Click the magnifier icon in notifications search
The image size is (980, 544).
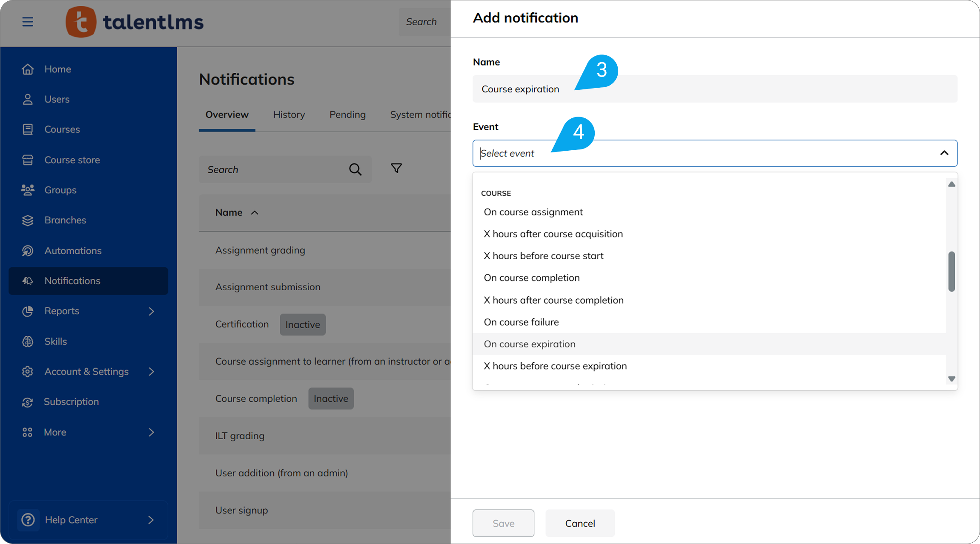355,169
